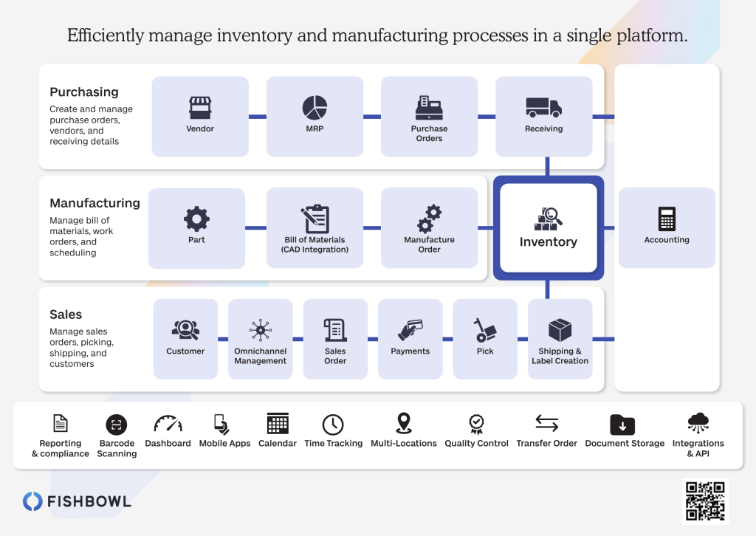Click the Integrations & API cloud icon

click(698, 423)
